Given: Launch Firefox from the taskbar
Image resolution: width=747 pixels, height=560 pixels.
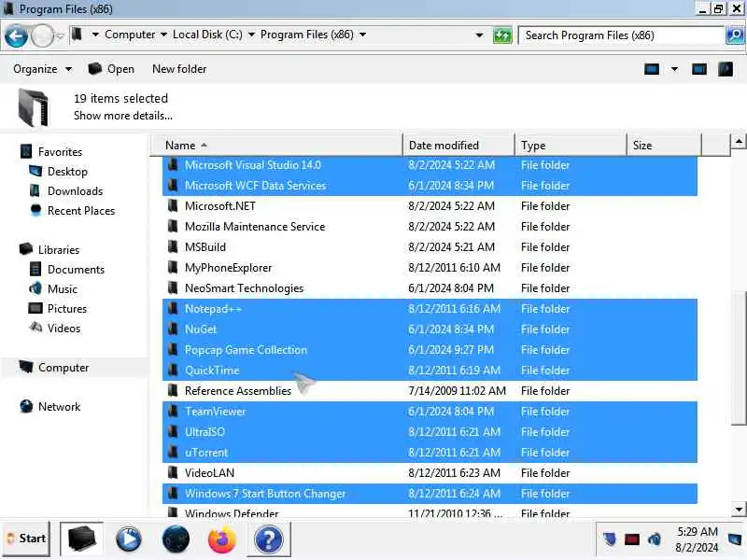Looking at the screenshot, I should 222,539.
